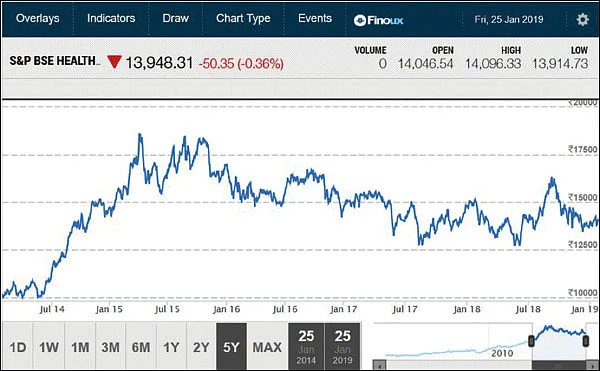Select the 3M time range

click(x=110, y=347)
